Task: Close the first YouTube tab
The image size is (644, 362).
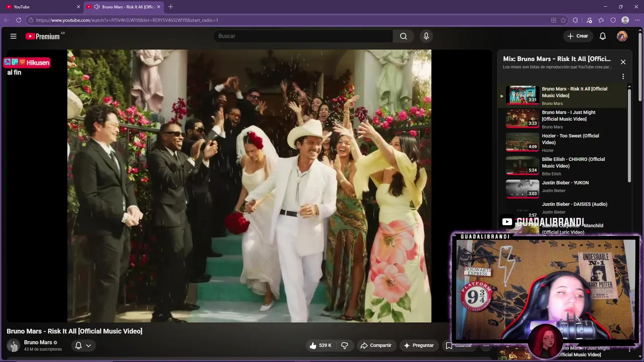Action: coord(78,7)
